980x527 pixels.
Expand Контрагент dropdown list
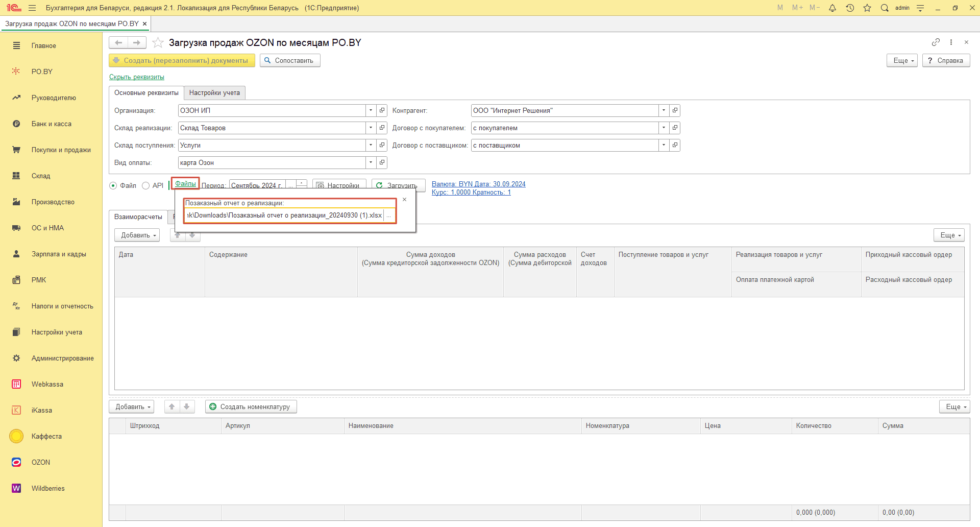pos(664,110)
